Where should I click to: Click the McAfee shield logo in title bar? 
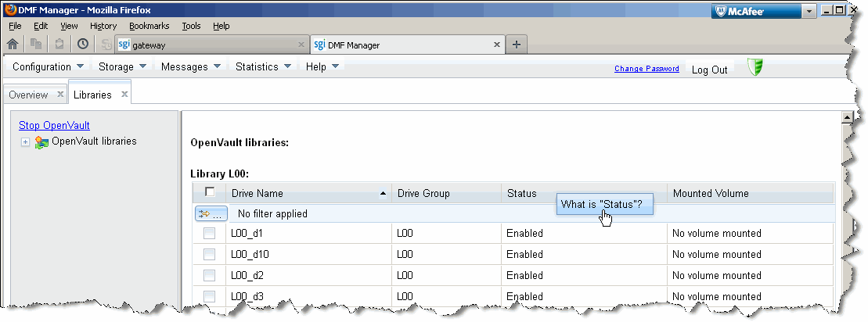pyautogui.click(x=720, y=11)
